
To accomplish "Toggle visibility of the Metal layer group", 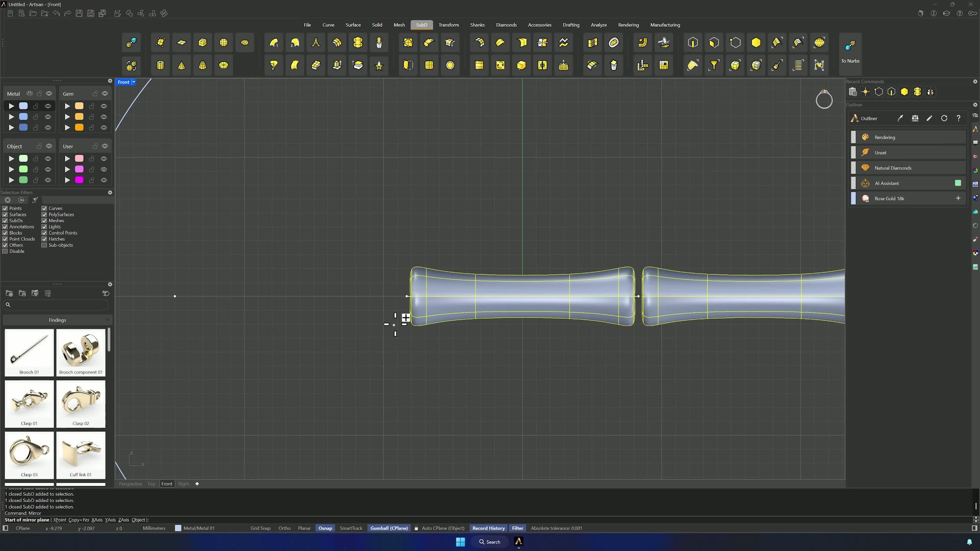I will pyautogui.click(x=49, y=94).
